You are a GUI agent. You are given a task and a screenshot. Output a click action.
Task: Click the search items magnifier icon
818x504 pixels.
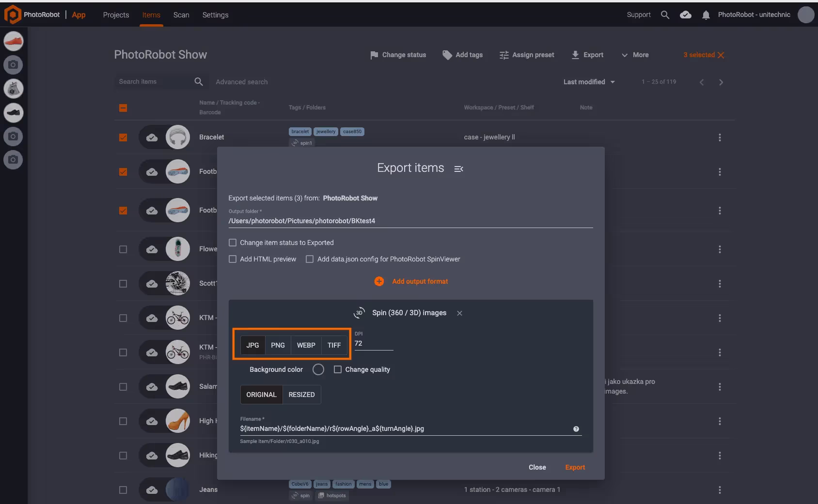click(x=199, y=81)
